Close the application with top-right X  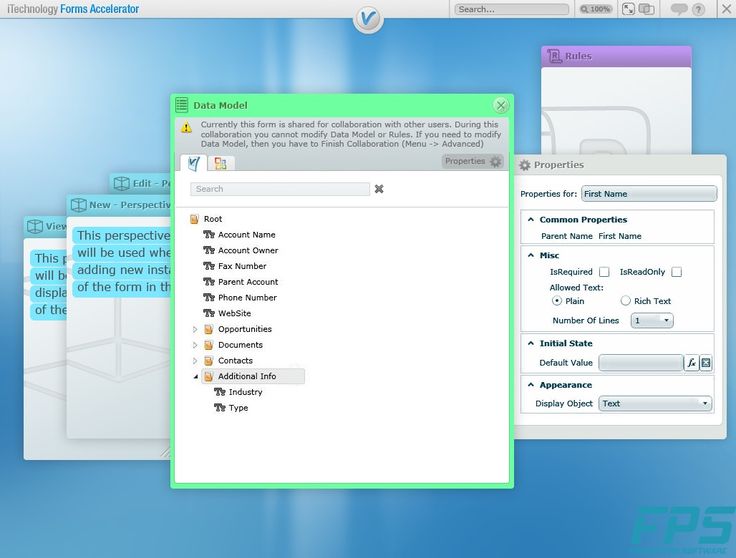(726, 9)
